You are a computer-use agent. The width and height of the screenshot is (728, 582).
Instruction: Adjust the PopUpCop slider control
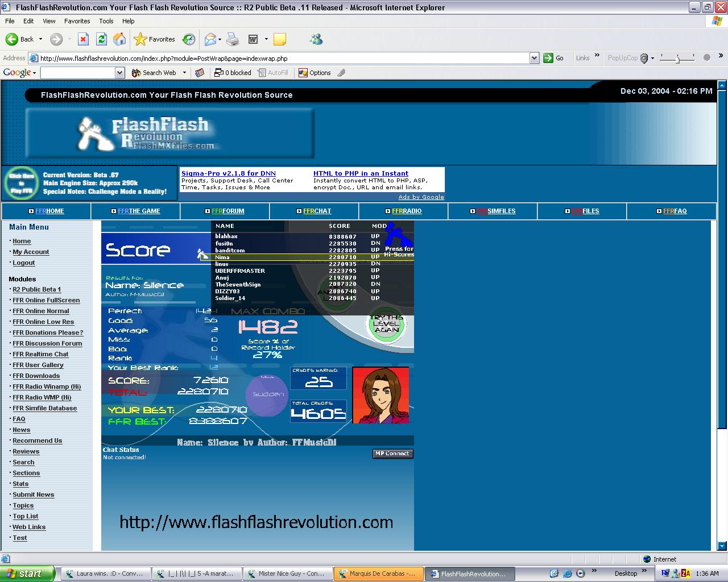click(677, 58)
